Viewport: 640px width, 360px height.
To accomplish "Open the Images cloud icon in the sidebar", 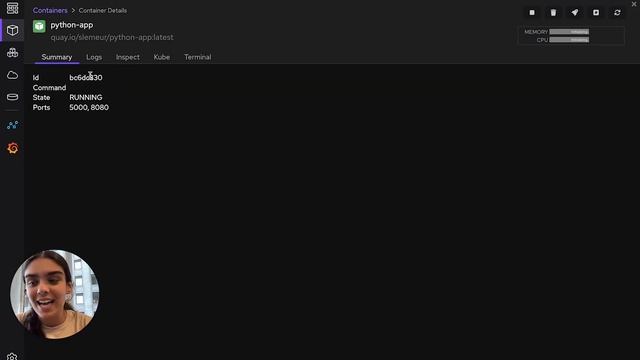I will pyautogui.click(x=12, y=75).
